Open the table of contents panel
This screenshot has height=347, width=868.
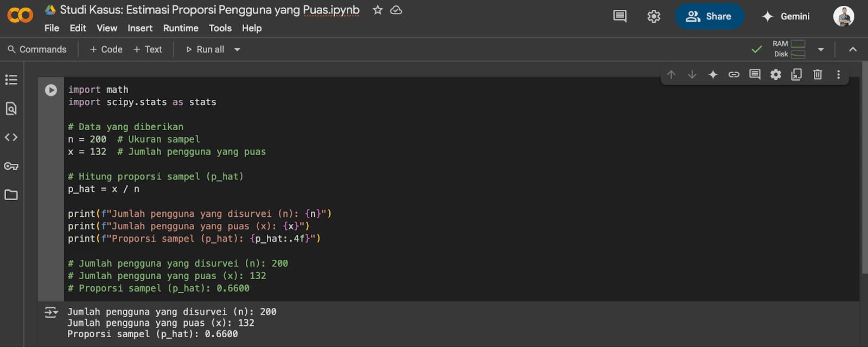click(x=11, y=80)
